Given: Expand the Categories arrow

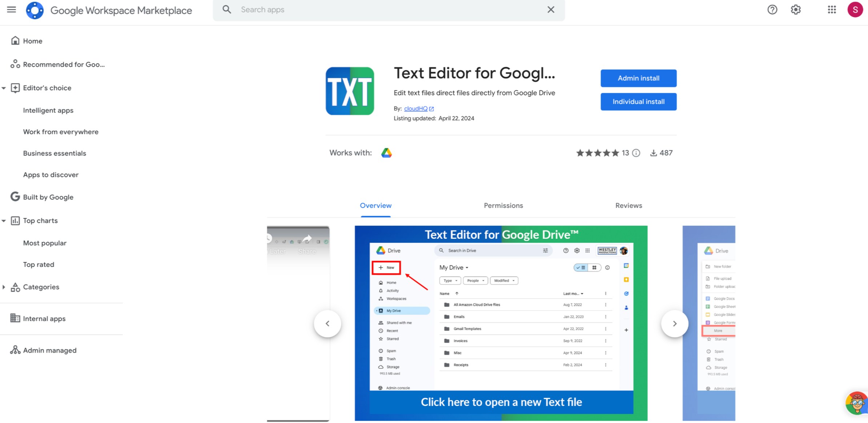Looking at the screenshot, I should point(4,287).
